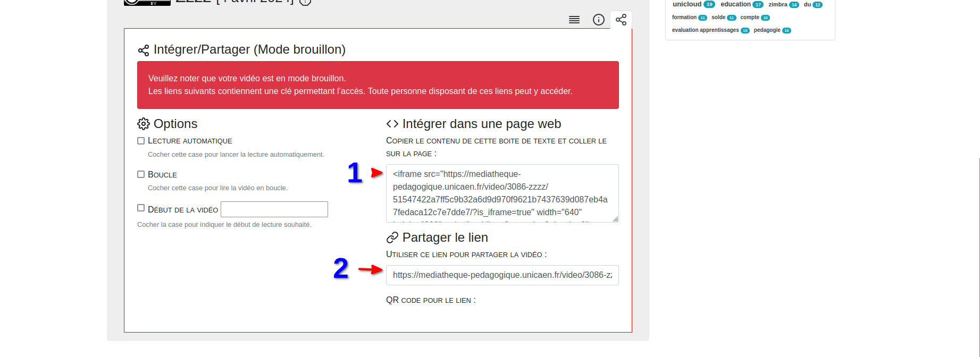Select the solde tag
The width and height of the screenshot is (980, 357).
718,18
